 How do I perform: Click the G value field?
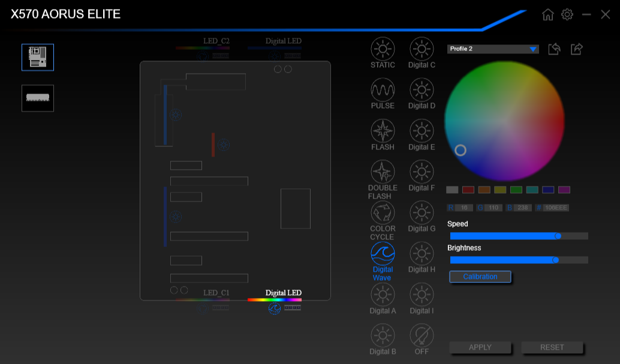point(493,207)
